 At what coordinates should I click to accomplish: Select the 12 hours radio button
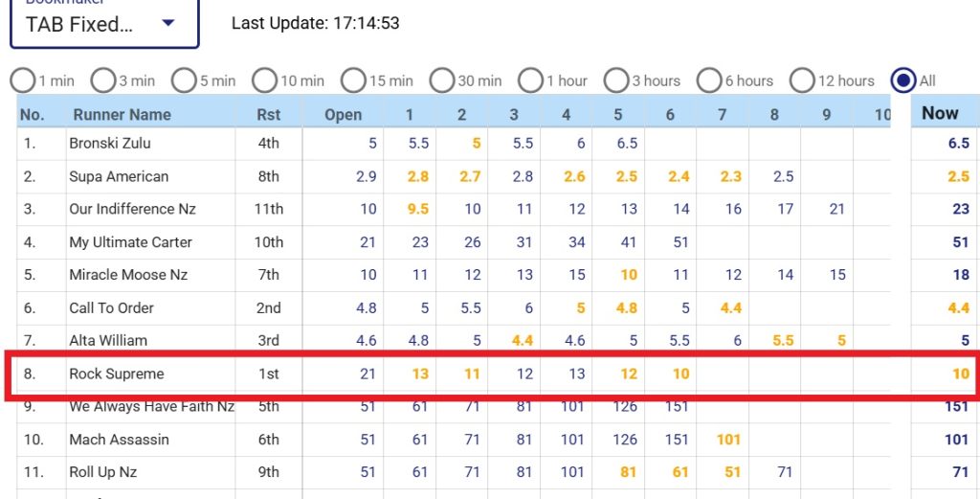tap(803, 80)
